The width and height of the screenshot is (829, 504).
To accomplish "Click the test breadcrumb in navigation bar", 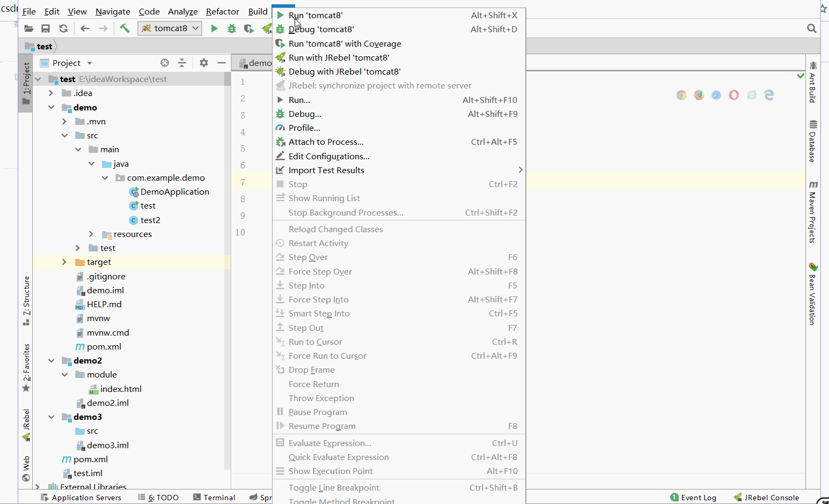I will [x=39, y=47].
